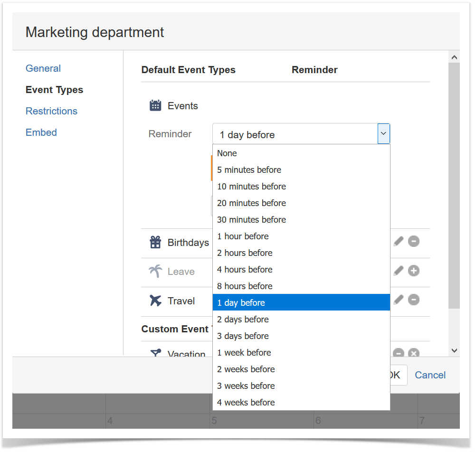Select 8 hours before option
Screen dimensions: 476x452
(x=301, y=286)
